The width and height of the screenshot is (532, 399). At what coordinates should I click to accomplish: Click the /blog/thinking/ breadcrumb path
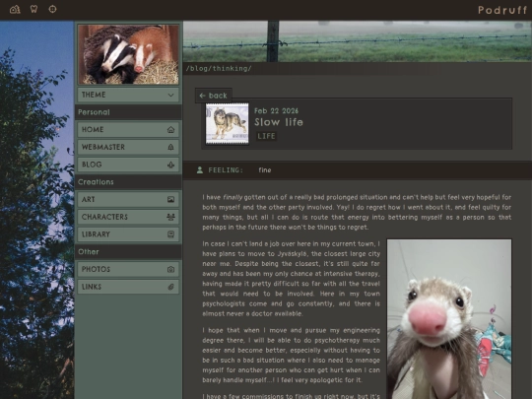click(219, 68)
